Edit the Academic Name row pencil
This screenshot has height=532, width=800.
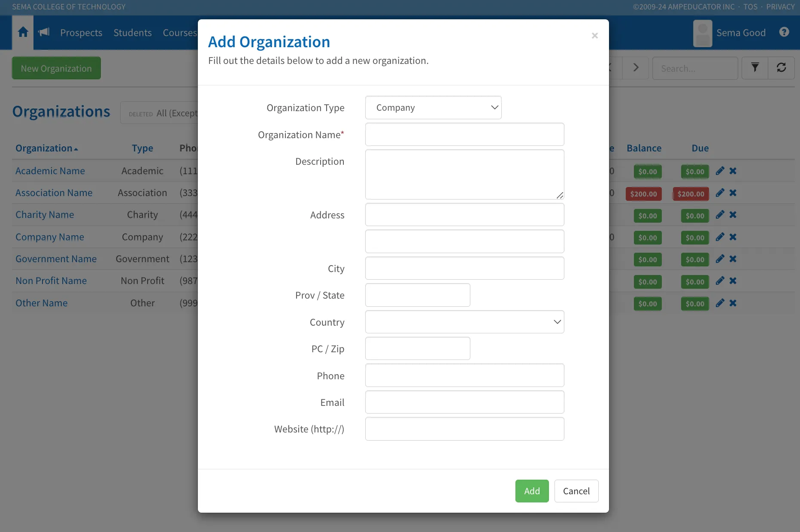pos(720,171)
